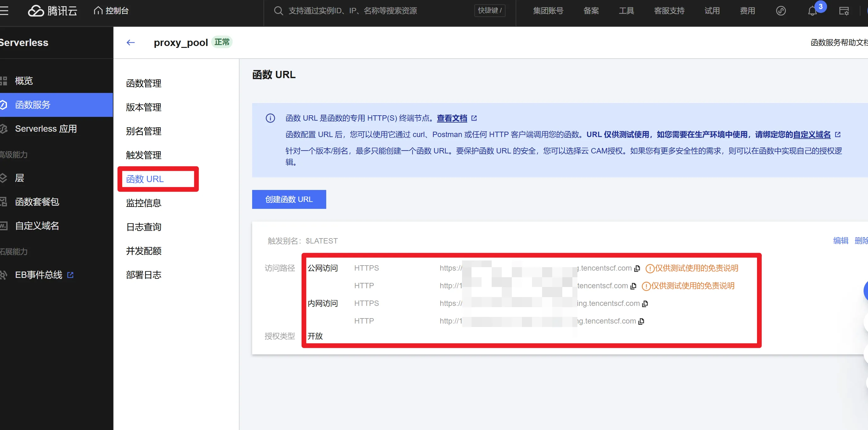Screen dimensions: 868x430
Task: Copy the public HTTP function URL
Action: (x=633, y=286)
